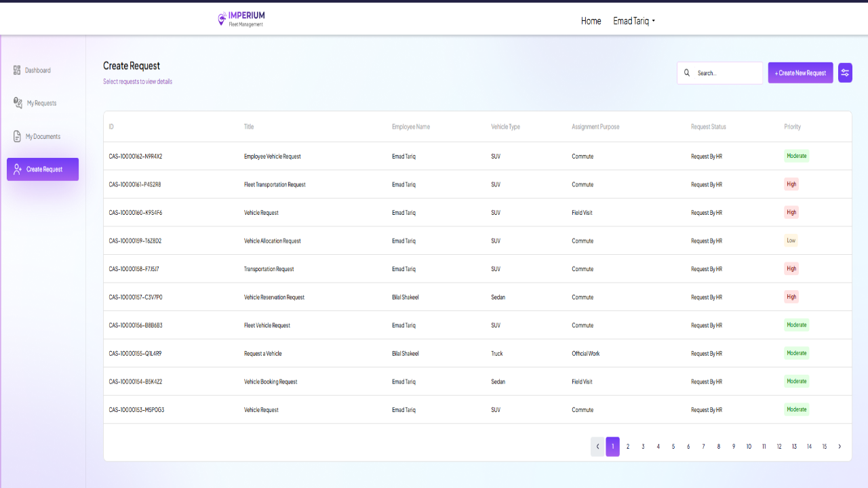Click the Create Request page heading

coord(132,66)
